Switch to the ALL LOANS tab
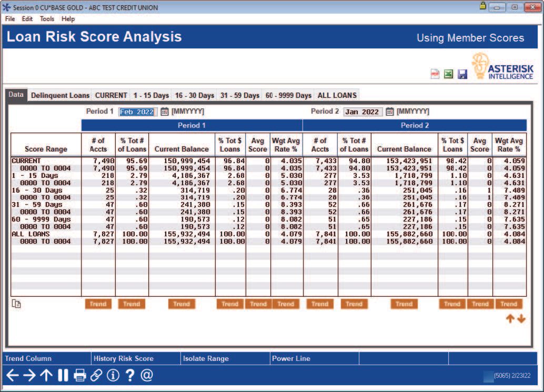Screen dimensions: 544x392 pyautogui.click(x=337, y=95)
